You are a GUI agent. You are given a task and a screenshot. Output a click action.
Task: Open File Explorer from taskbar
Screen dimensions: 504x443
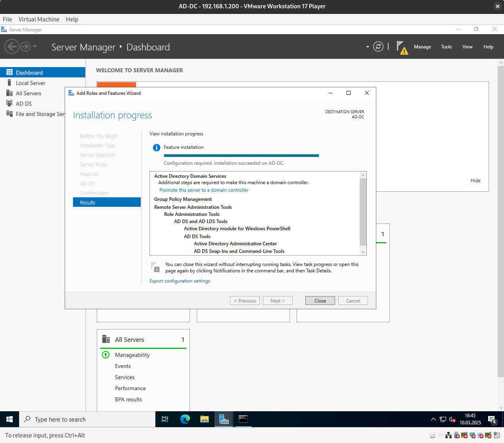pyautogui.click(x=204, y=419)
